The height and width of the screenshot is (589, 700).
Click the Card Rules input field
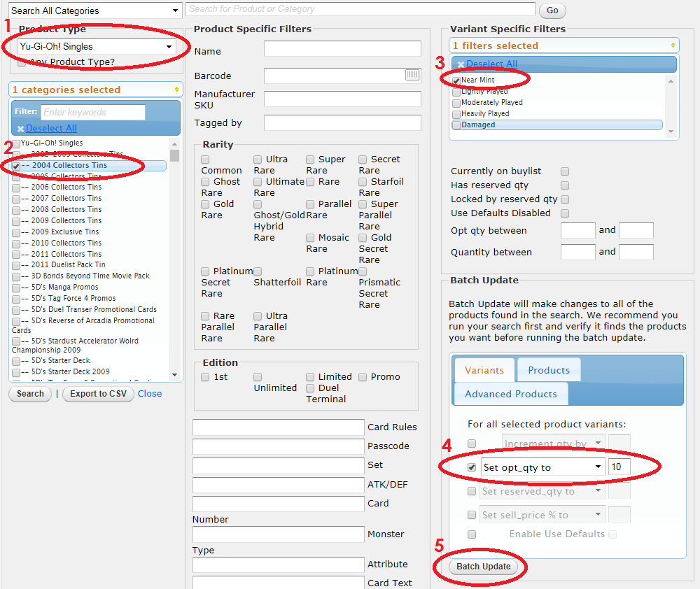click(279, 427)
